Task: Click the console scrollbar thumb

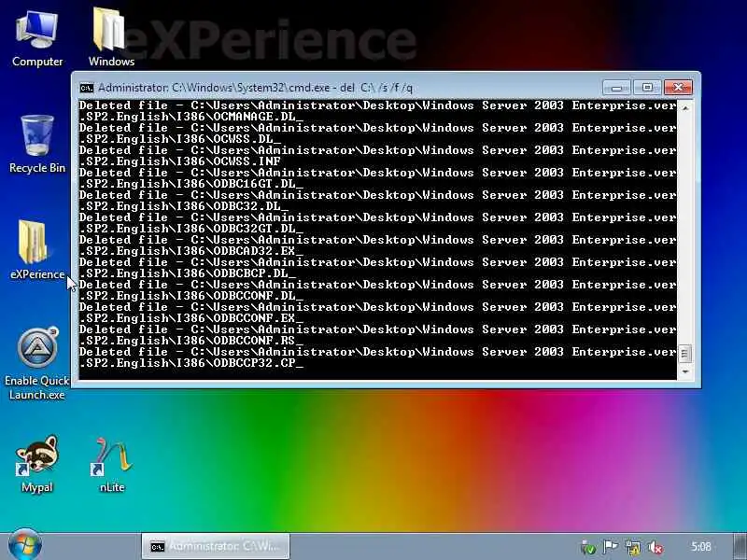Action: point(685,354)
